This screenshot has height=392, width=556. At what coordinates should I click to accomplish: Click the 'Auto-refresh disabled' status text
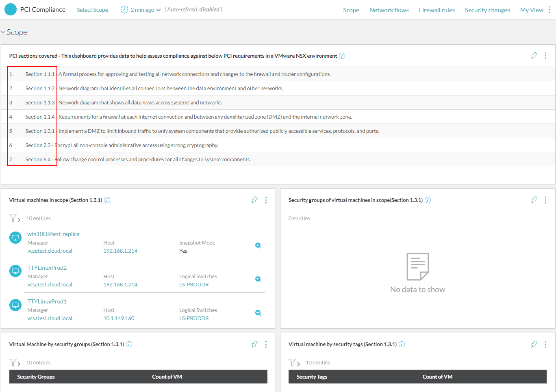coord(193,9)
